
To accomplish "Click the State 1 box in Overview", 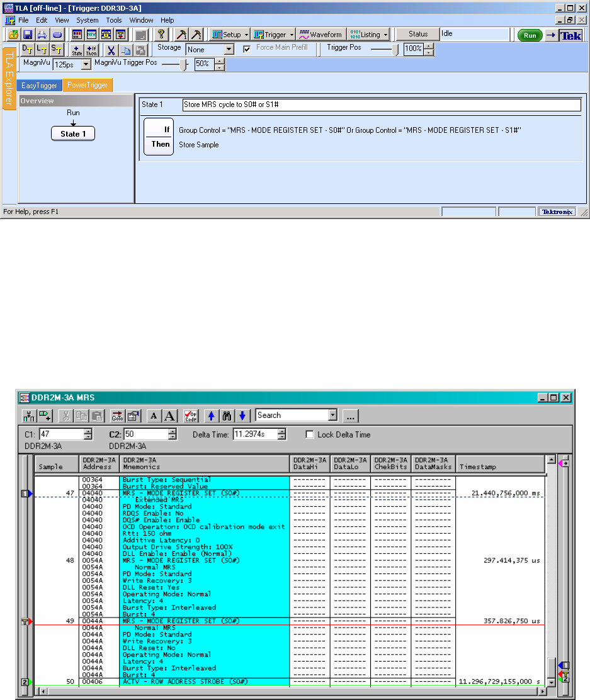I will coord(73,134).
